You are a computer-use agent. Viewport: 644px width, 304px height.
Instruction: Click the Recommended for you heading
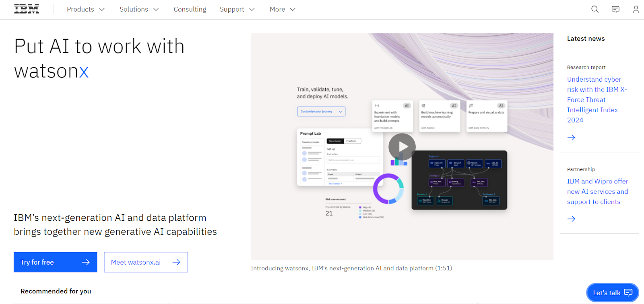coord(56,291)
